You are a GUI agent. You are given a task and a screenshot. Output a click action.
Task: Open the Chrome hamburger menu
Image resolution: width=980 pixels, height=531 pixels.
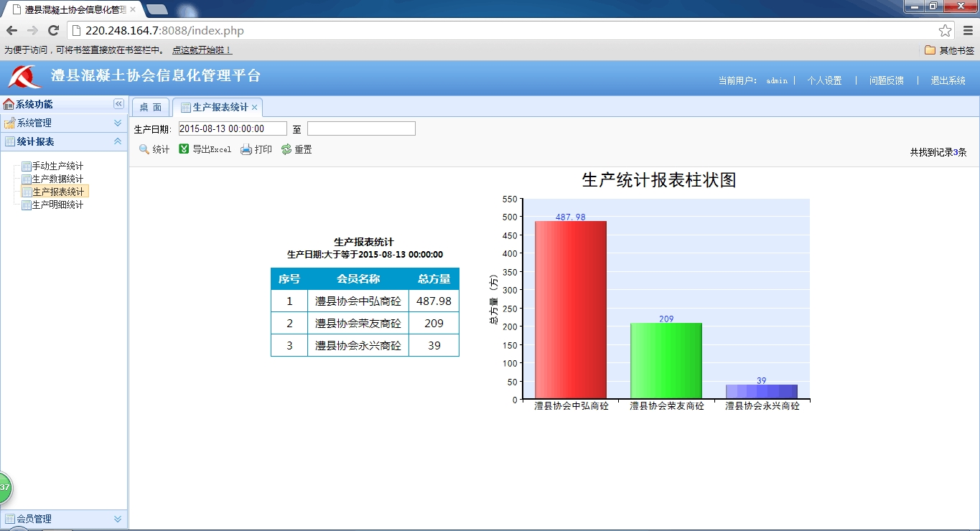pyautogui.click(x=967, y=31)
